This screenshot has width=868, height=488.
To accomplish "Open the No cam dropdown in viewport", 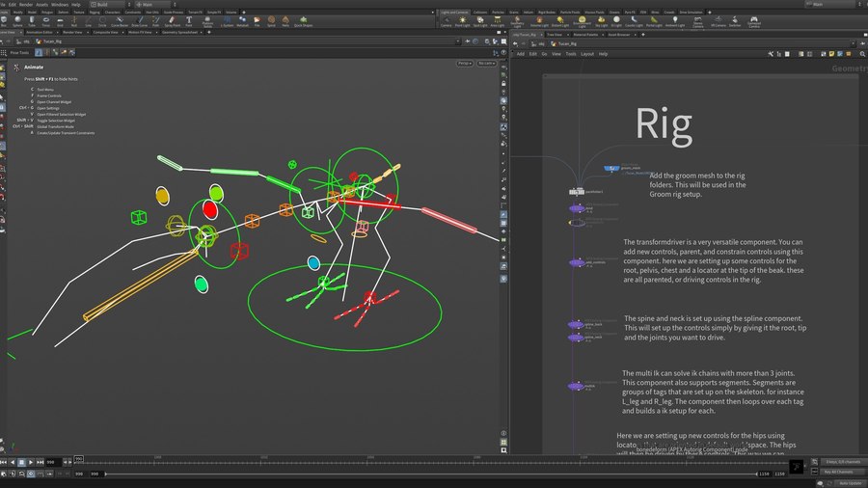I will pos(486,64).
